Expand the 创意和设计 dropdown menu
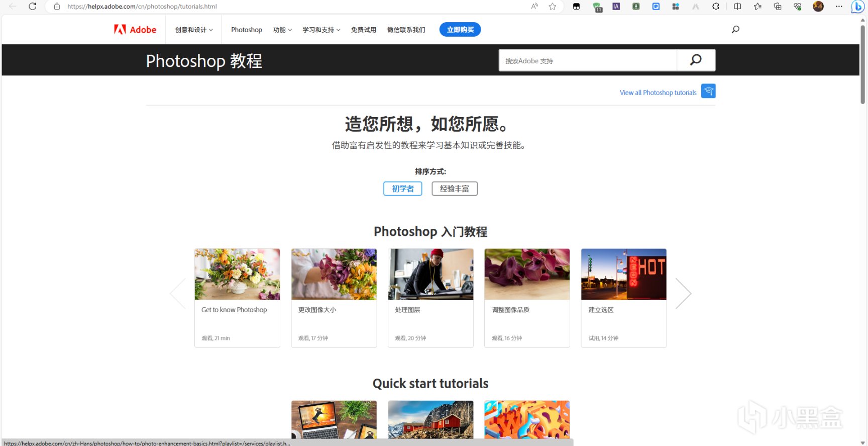Image resolution: width=868 pixels, height=446 pixels. (x=194, y=30)
